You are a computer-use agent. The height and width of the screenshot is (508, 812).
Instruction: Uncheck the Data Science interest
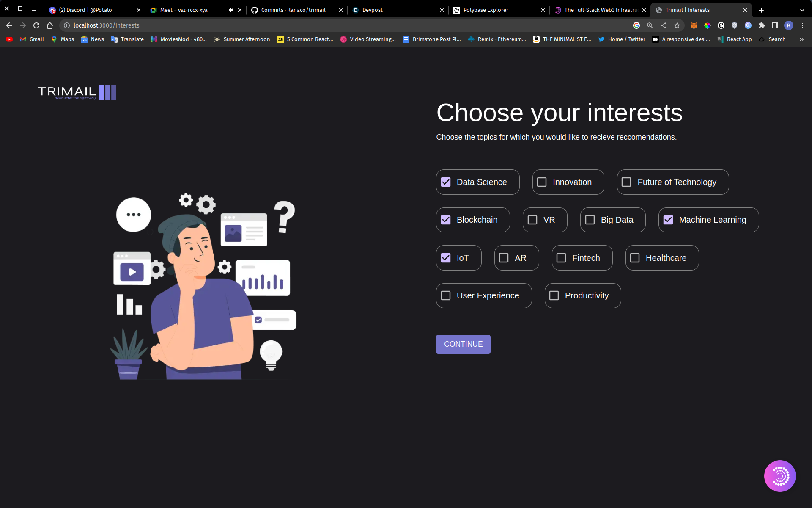(x=446, y=182)
